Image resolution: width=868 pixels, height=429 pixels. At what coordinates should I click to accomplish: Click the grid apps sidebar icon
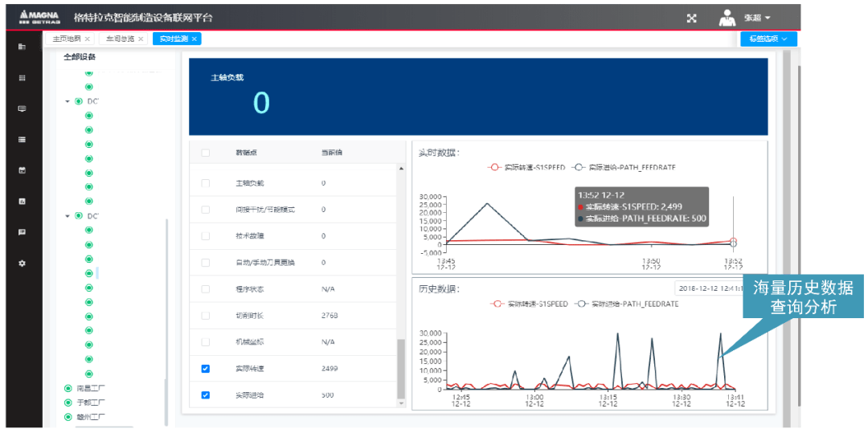(x=23, y=78)
